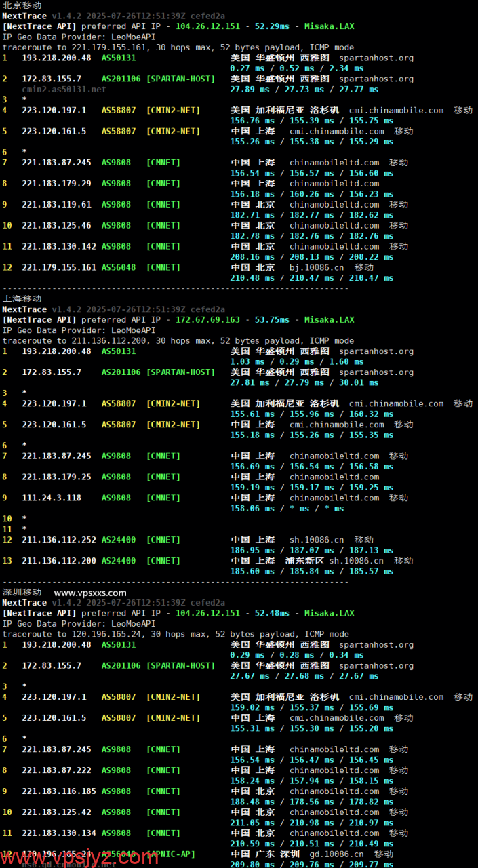
Task: Select the gray hostname cmin2.as50131.net
Action: [64, 89]
